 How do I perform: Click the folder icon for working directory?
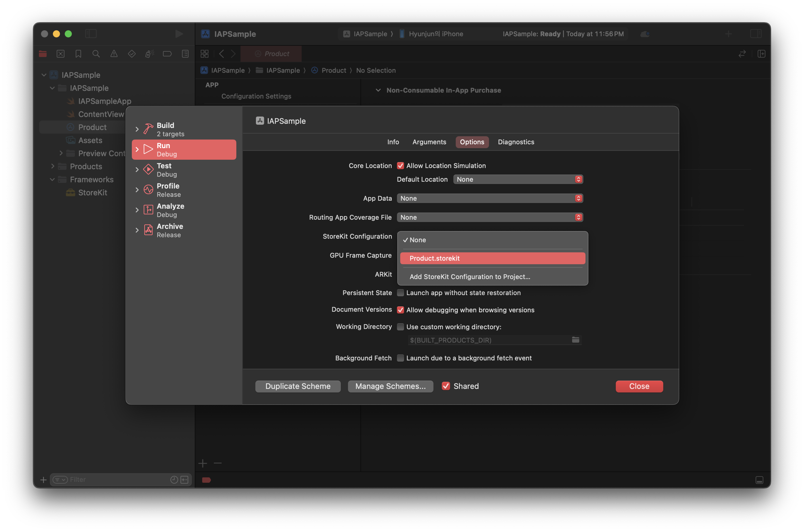pyautogui.click(x=575, y=340)
